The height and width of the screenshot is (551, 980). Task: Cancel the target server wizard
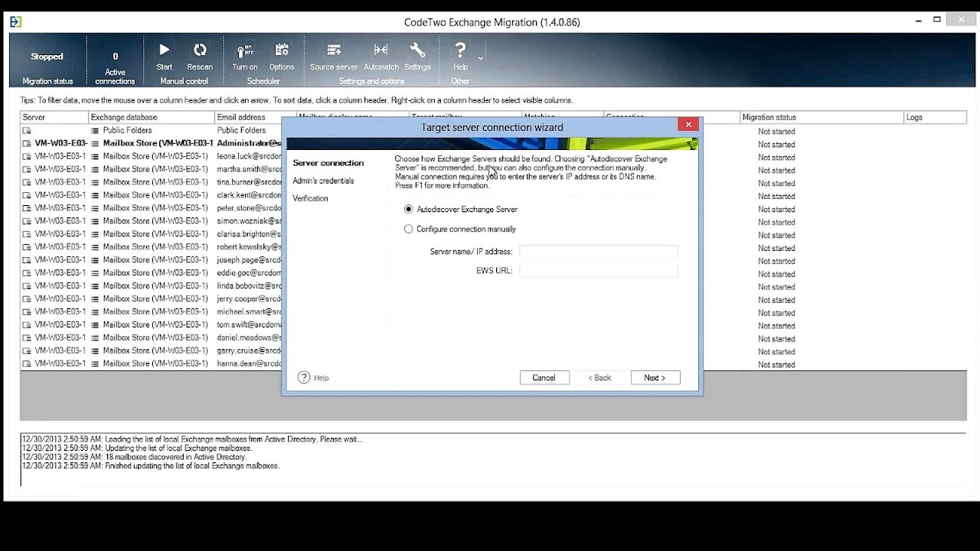pyautogui.click(x=544, y=377)
